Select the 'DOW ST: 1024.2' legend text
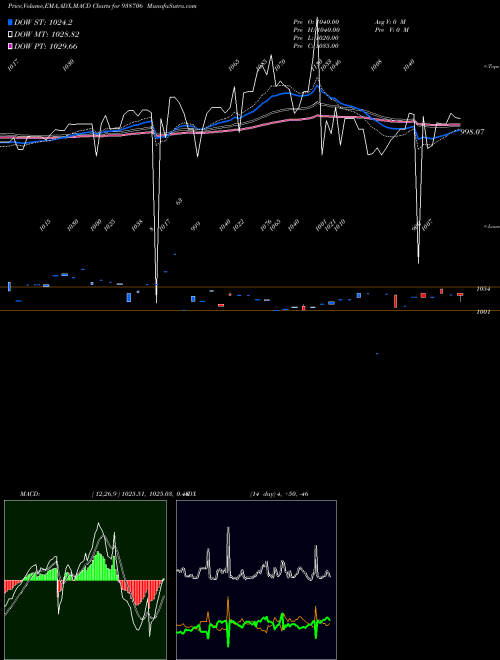 [x=43, y=22]
